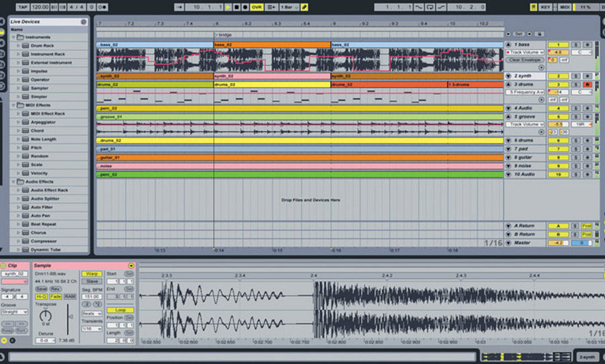Collapse the Instruments folder

[x=14, y=37]
